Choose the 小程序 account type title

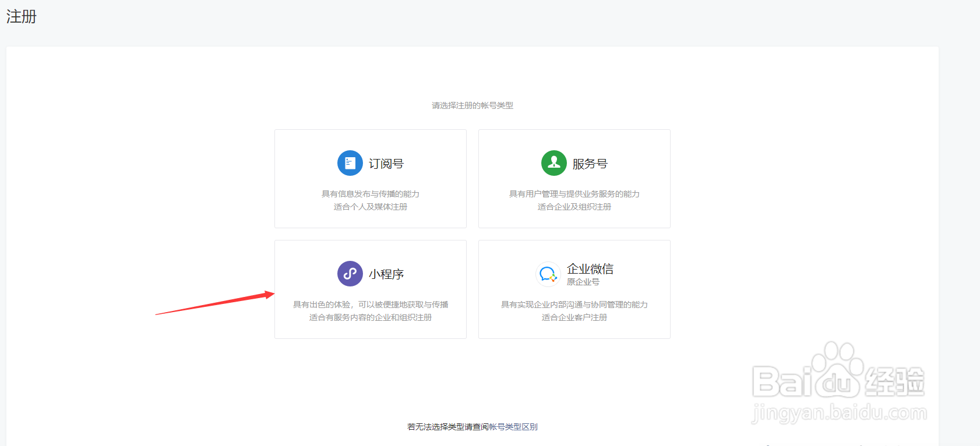[386, 274]
